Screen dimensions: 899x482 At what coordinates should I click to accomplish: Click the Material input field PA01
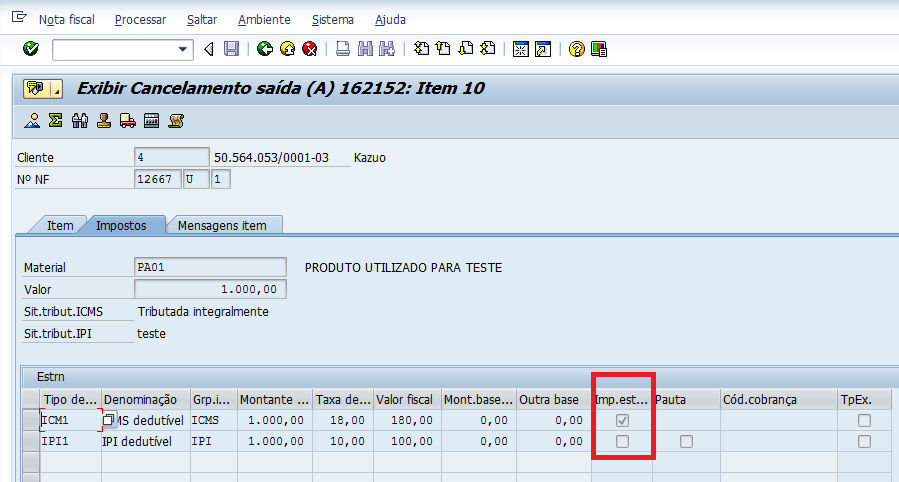209,268
